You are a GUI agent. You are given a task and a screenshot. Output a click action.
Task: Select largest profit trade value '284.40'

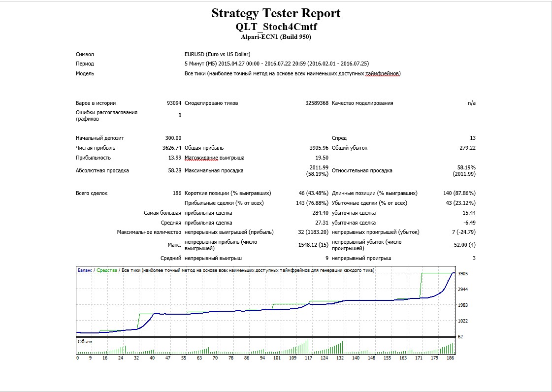(321, 213)
